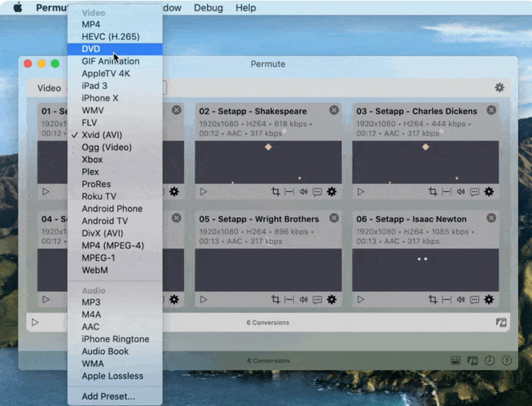Start all conversions with bottom play button
Screen dimensions: 532x406
tap(35, 322)
